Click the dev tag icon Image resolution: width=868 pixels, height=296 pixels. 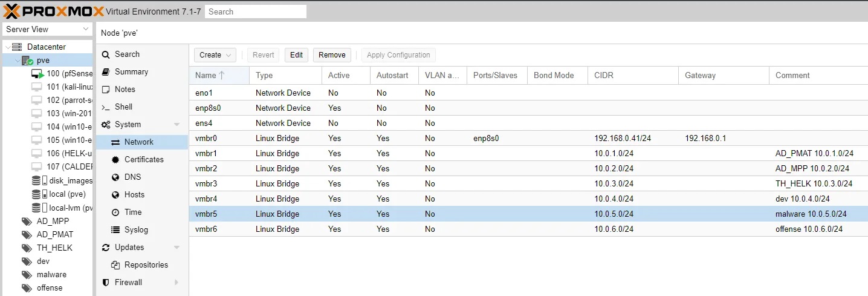pos(27,261)
